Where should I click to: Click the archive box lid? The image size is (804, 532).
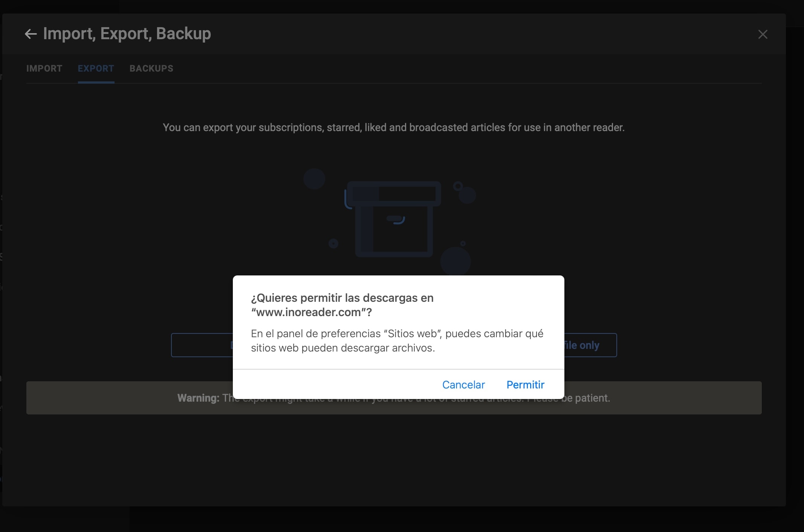[x=394, y=194]
